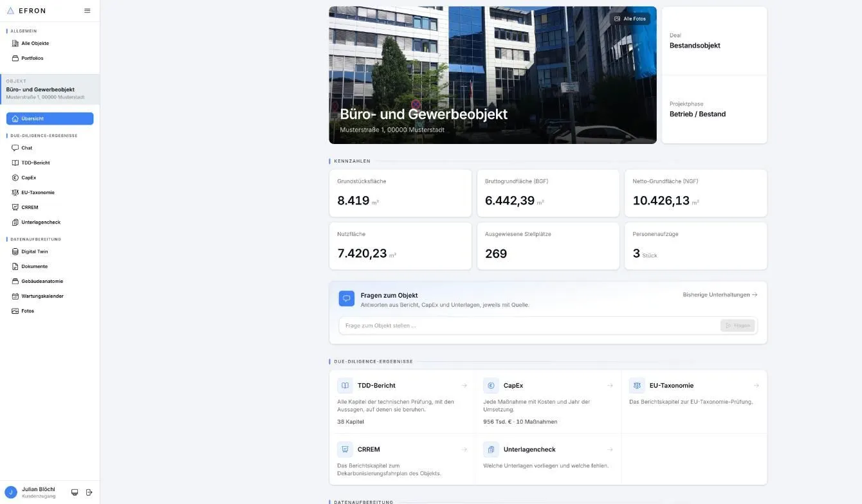Image resolution: width=862 pixels, height=504 pixels.
Task: Click the arrow on the CapEx card
Action: 610,386
